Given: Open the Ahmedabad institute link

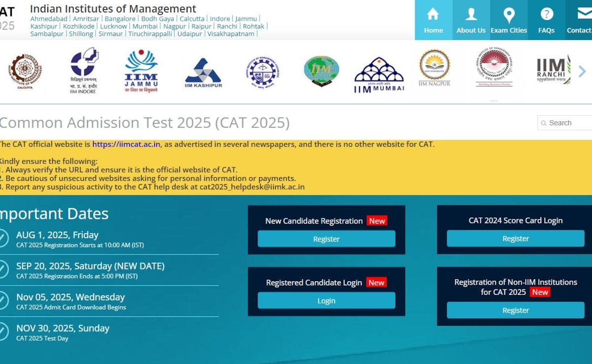Looking at the screenshot, I should pyautogui.click(x=49, y=19).
